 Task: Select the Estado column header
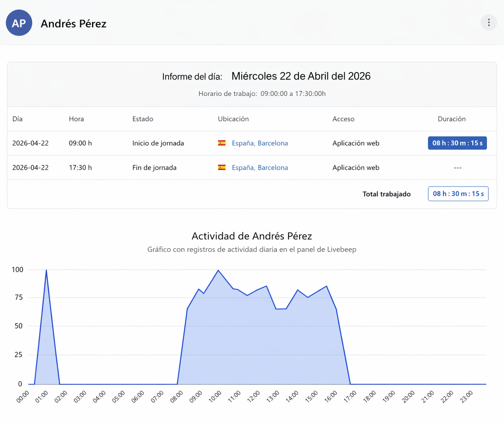143,119
